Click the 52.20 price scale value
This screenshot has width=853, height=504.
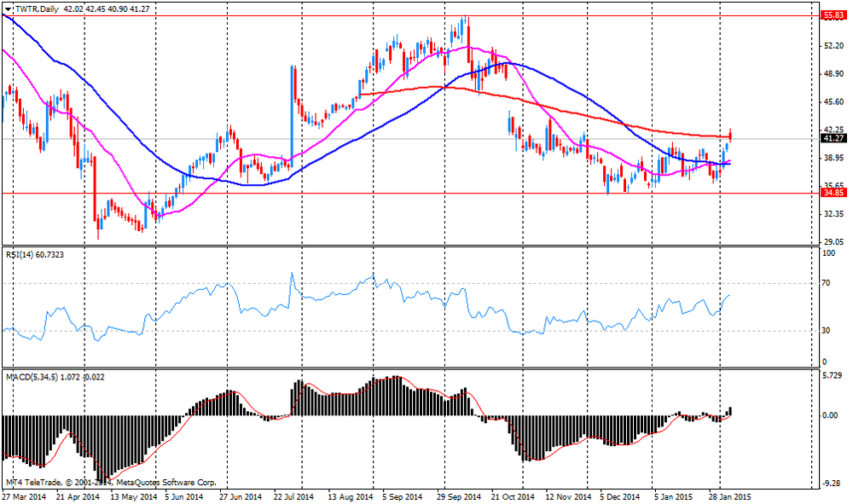(x=834, y=46)
